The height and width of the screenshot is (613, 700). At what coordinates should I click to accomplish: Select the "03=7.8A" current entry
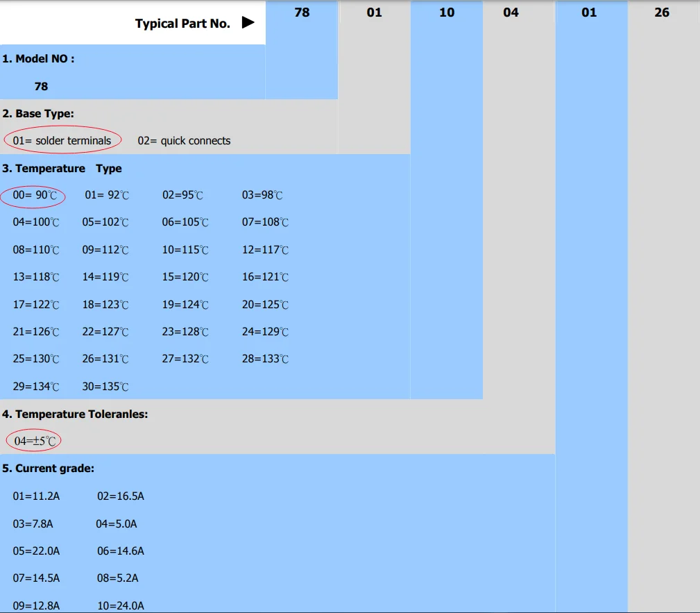pos(33,523)
